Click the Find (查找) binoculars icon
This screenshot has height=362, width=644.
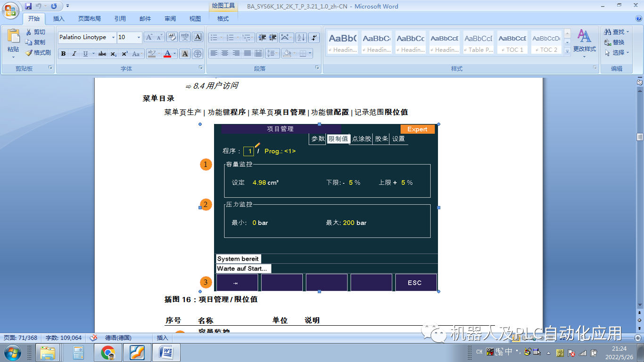tap(608, 32)
